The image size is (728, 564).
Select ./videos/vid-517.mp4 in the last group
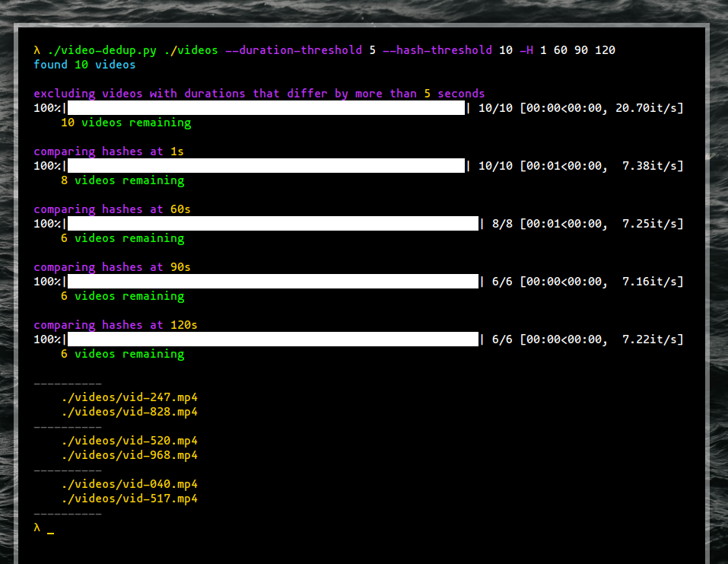pyautogui.click(x=129, y=499)
